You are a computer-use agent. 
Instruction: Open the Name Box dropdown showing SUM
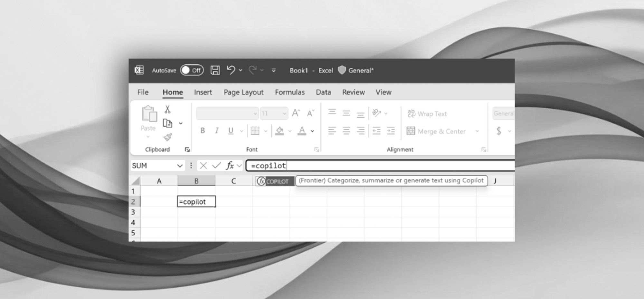click(180, 166)
